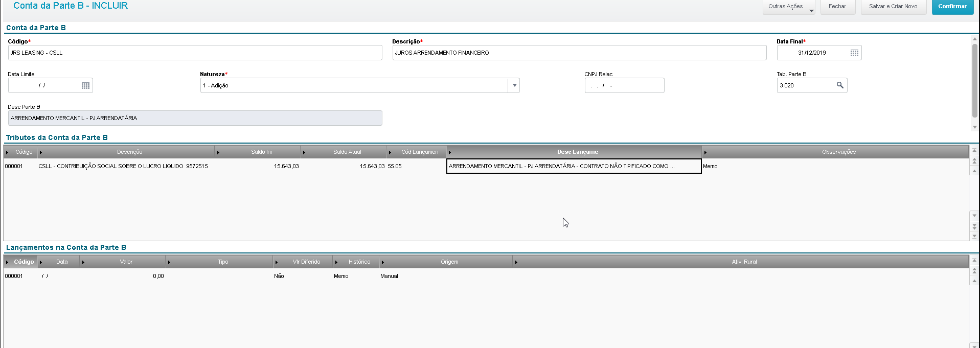Click the Memo Histórico cell in Lançamentos
Screen dimensions: 980x348
tap(356, 276)
